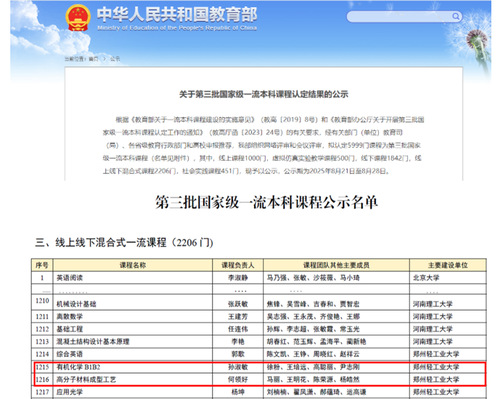Select leader cell 何领好
Screen dimensions: 497x399
(x=238, y=379)
